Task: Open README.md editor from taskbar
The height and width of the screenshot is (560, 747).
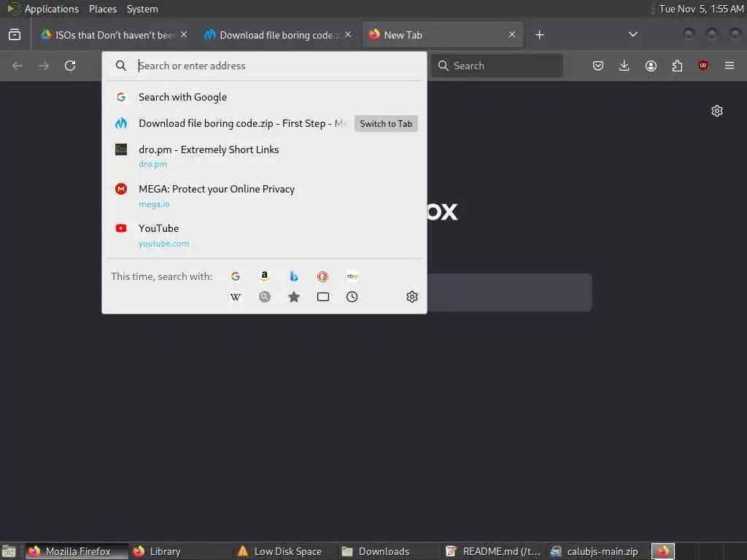Action: (x=493, y=551)
